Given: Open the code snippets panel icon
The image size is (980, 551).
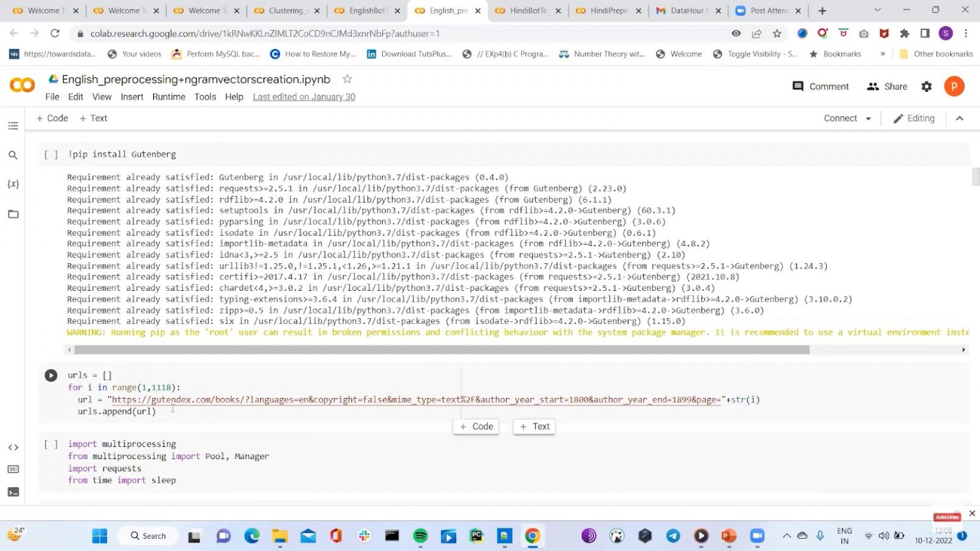Looking at the screenshot, I should pyautogui.click(x=13, y=447).
